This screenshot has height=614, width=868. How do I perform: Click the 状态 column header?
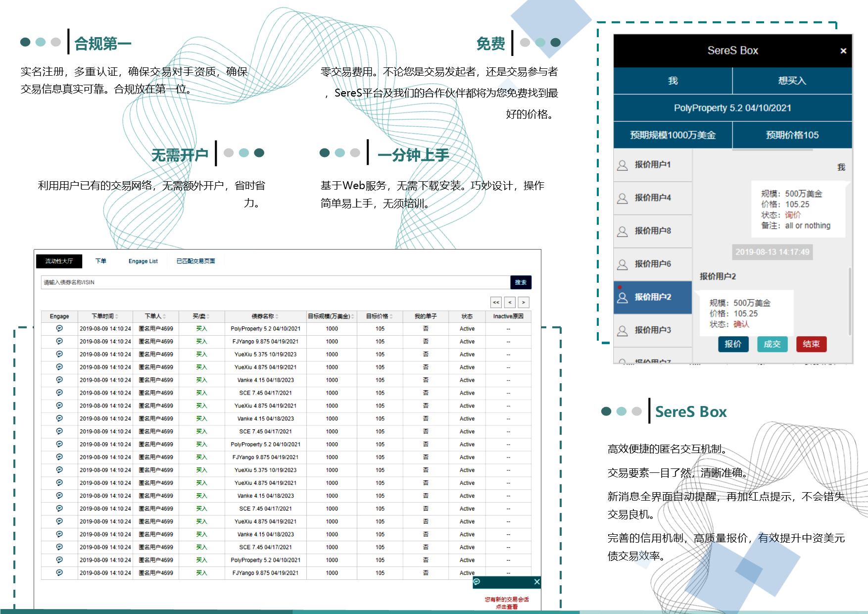467,316
